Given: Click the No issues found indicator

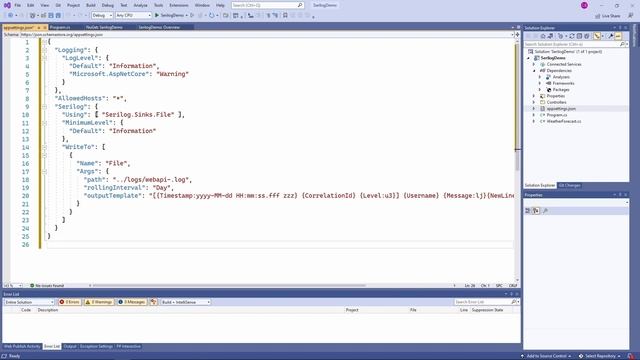Looking at the screenshot, I should point(47,285).
